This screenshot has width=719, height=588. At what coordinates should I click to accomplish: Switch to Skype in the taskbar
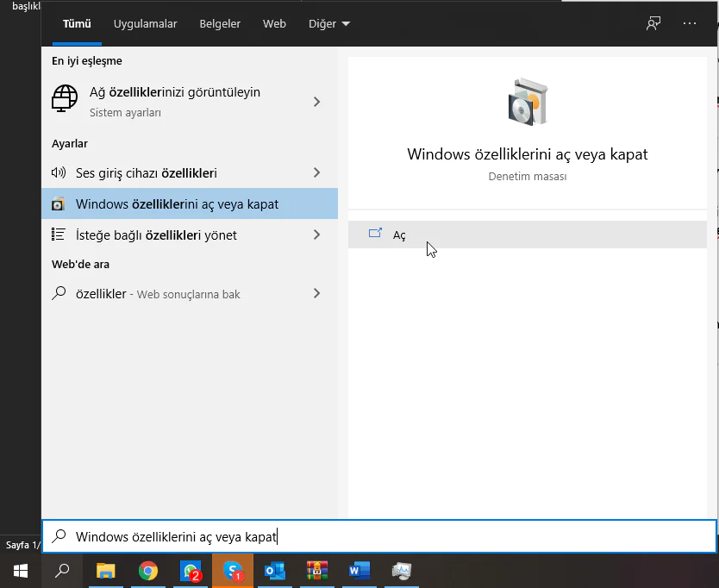click(233, 571)
